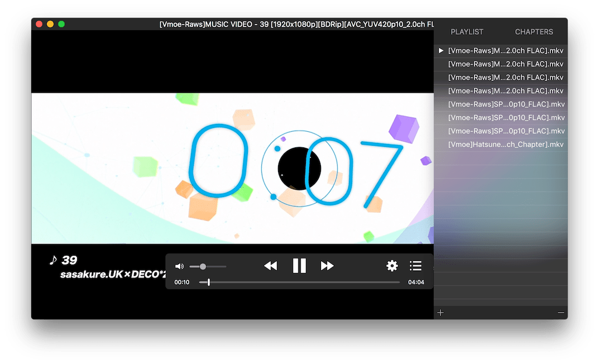The height and width of the screenshot is (364, 599).
Task: Switch to the CHAPTERS tab
Action: coord(534,32)
